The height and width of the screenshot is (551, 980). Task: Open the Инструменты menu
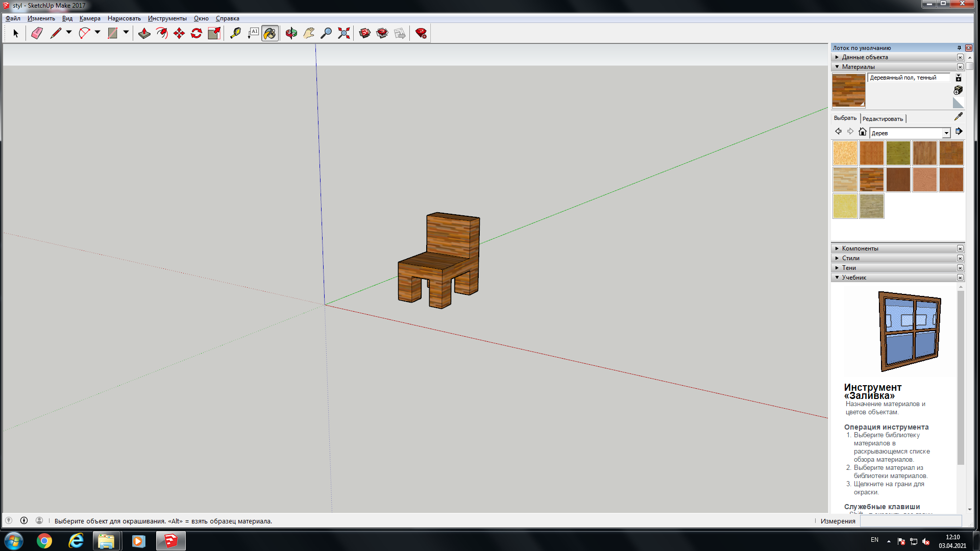167,18
